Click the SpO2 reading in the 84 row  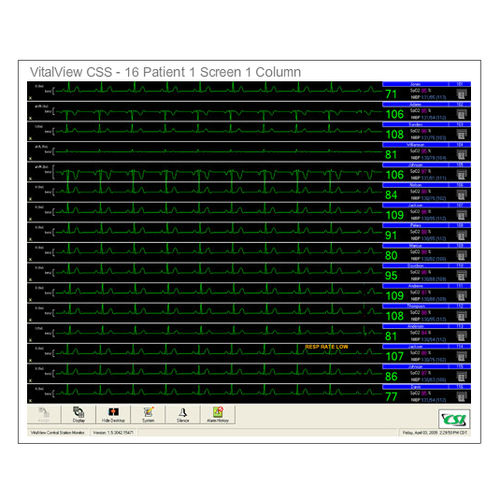click(421, 192)
